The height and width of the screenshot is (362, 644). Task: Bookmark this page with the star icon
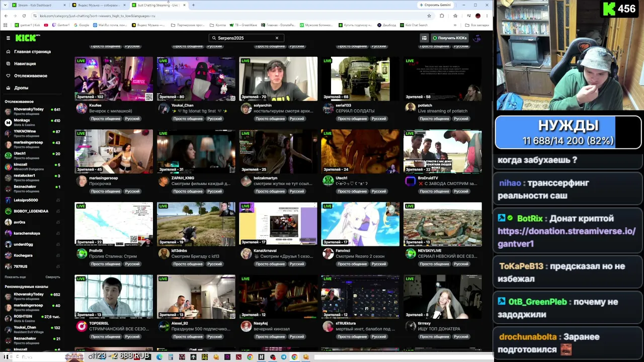click(x=429, y=16)
